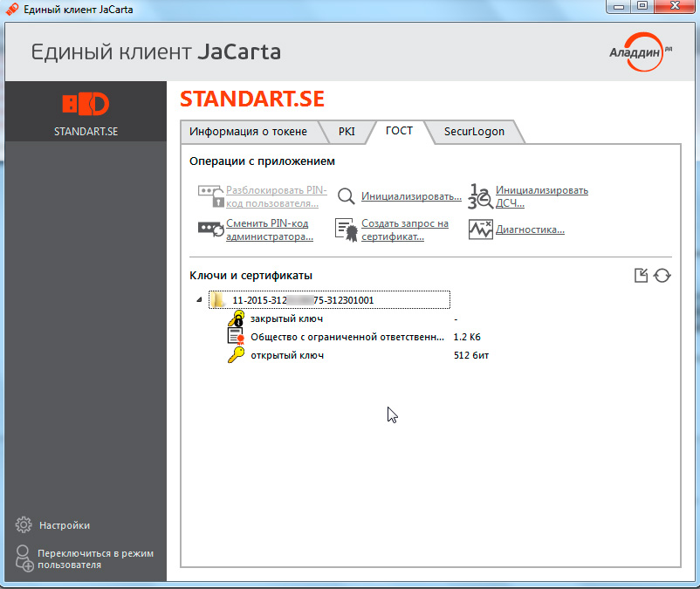This screenshot has height=589, width=700.
Task: Click the STANDART.SE label in sidebar
Action: pyautogui.click(x=86, y=132)
